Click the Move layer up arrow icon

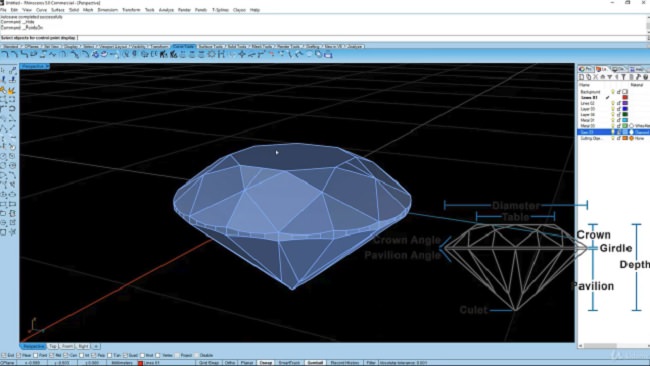click(603, 77)
